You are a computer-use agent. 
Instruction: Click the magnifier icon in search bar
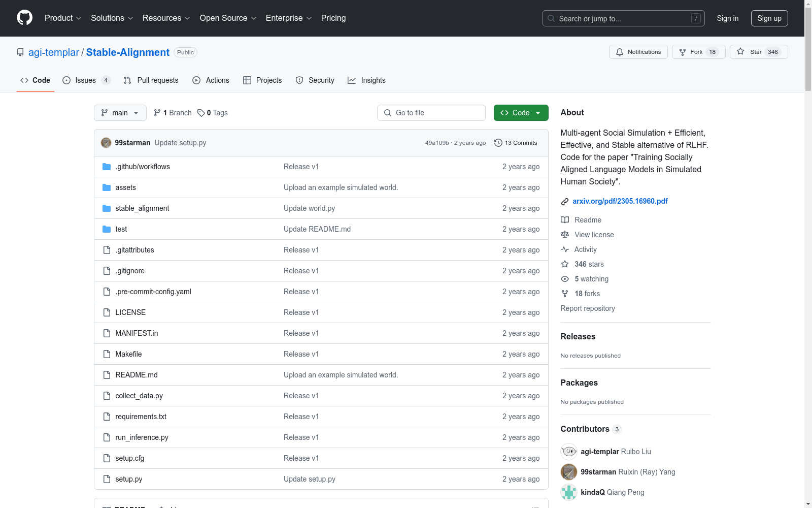click(551, 18)
